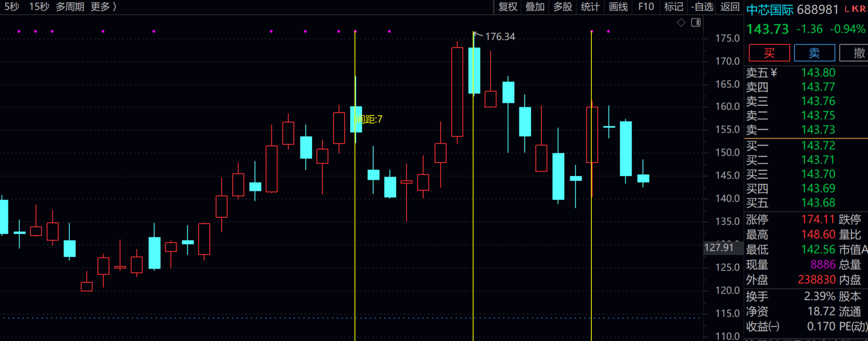This screenshot has height=341, width=868.
Task: Select 卖五 ask price 143.80
Action: (x=818, y=73)
